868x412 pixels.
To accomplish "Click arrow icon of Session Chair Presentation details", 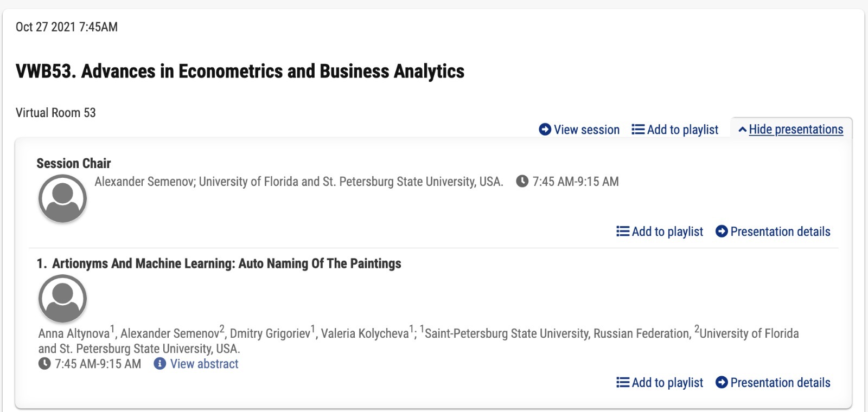I will point(722,231).
